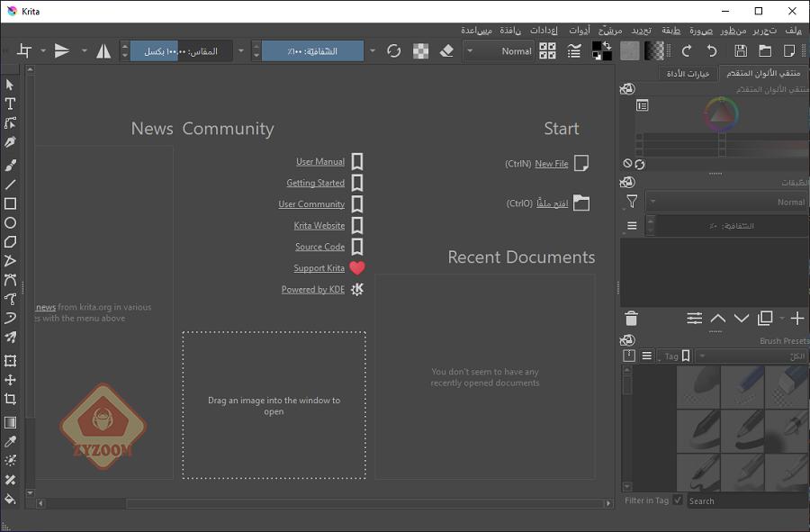The image size is (810, 532).
Task: Open the Edit (تحرير) menu
Action: (764, 31)
